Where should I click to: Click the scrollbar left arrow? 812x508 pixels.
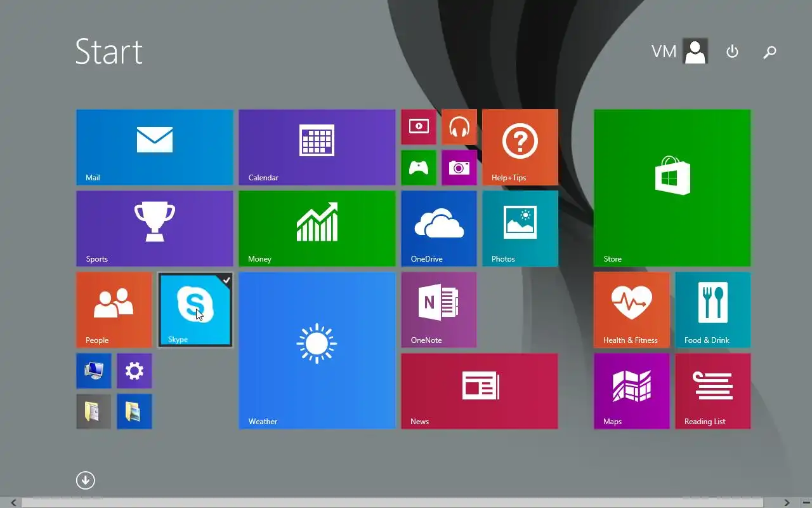tap(13, 503)
